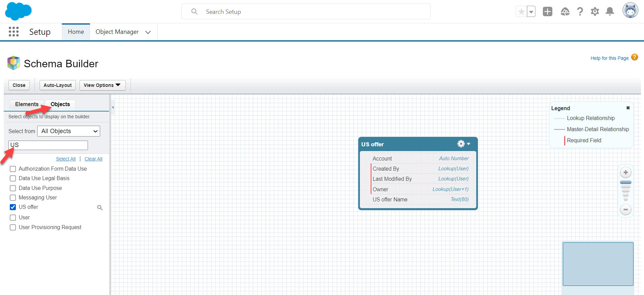Viewport: 644px width, 295px height.
Task: Close the Legend panel
Action: click(628, 108)
